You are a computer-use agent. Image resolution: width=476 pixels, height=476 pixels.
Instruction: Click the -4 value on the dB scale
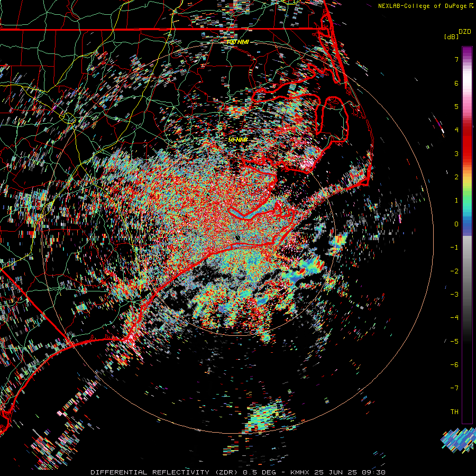pyautogui.click(x=454, y=317)
